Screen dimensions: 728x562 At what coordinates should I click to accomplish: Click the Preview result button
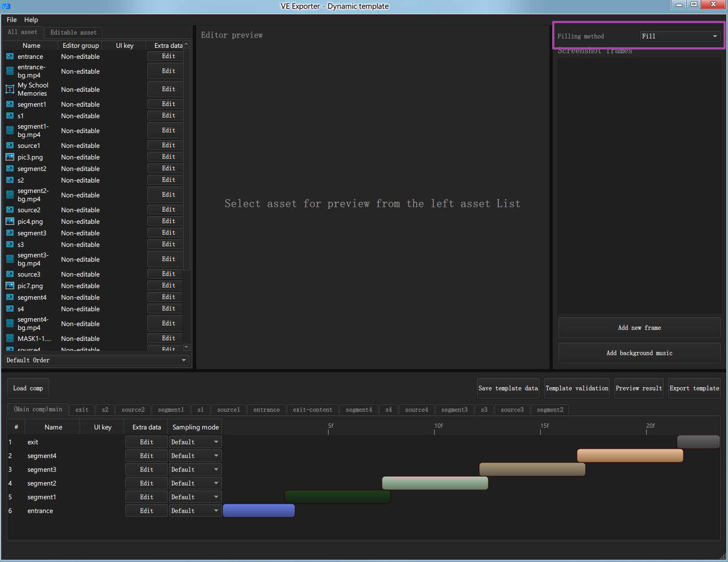click(x=639, y=388)
